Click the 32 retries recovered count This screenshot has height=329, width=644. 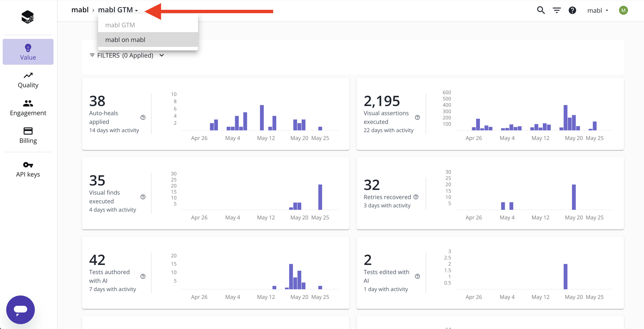click(372, 185)
